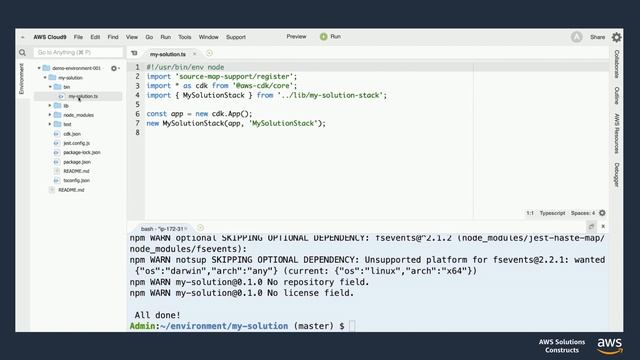Open the Cloud9 preferences gear icon

[616, 37]
